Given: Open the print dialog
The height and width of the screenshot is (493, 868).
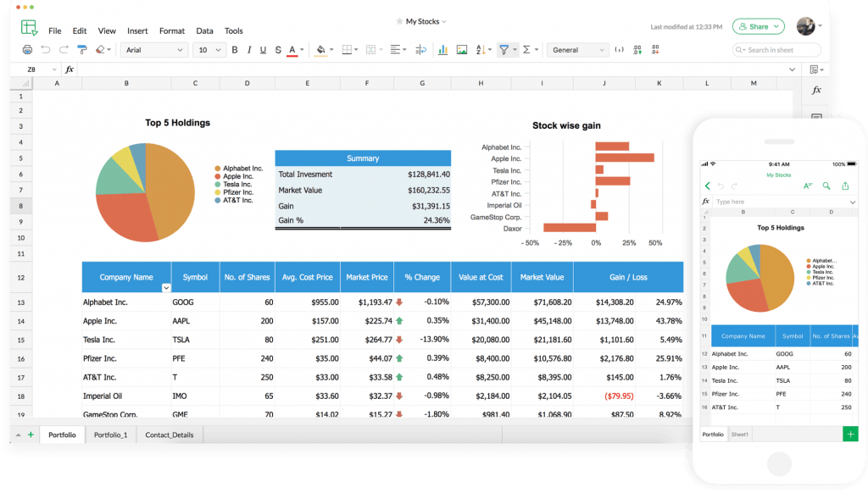Looking at the screenshot, I should (x=26, y=50).
